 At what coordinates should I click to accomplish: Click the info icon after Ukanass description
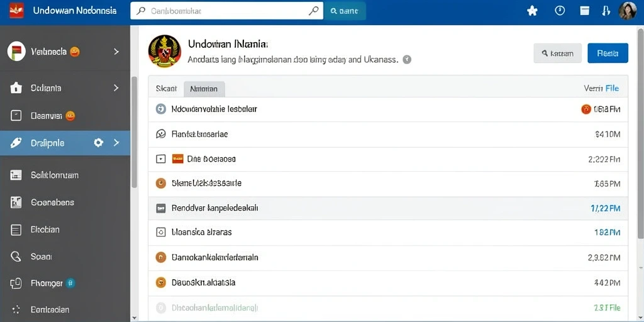click(x=407, y=60)
